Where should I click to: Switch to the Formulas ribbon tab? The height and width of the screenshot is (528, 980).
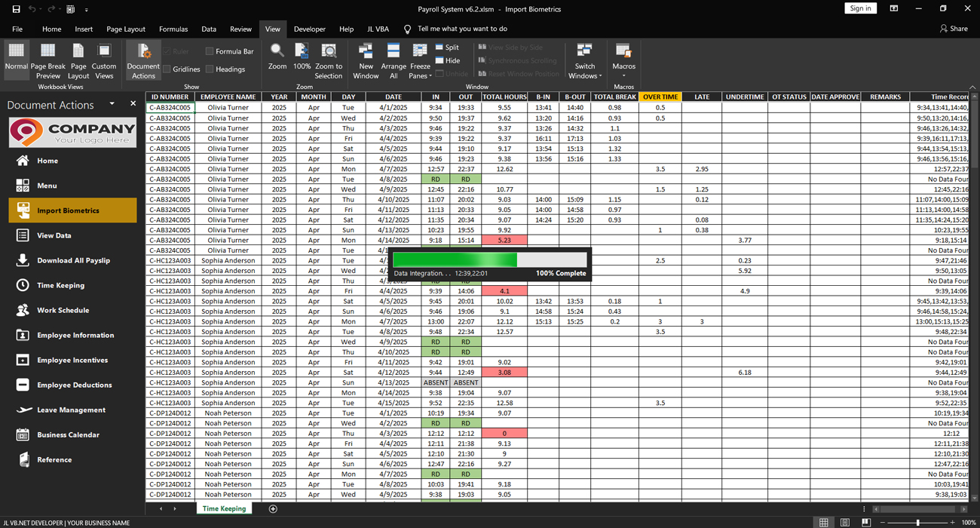[x=173, y=29]
